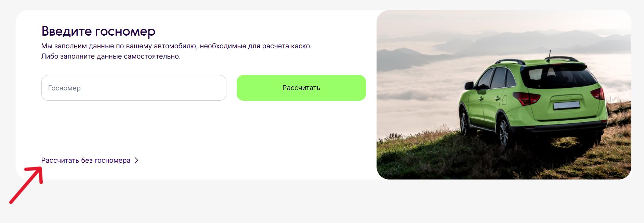Click the blurred license plate on the car
The width and height of the screenshot is (644, 223).
click(x=566, y=105)
